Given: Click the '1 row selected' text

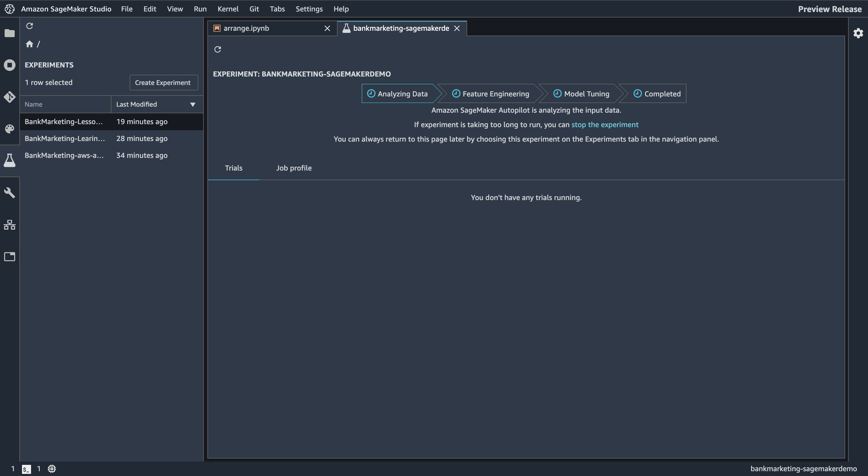Looking at the screenshot, I should click(49, 83).
